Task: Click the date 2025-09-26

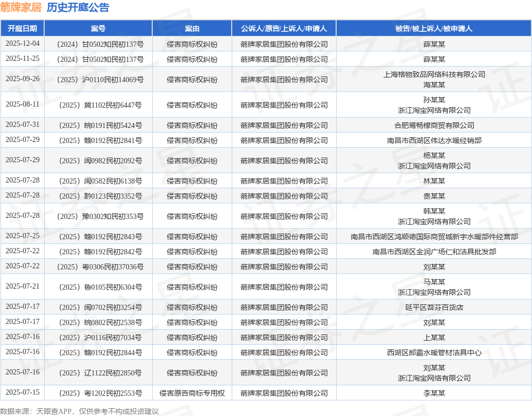Action: [22, 79]
